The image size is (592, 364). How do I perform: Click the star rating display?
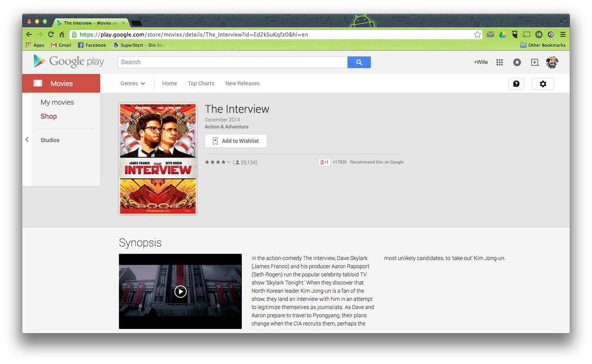[217, 162]
